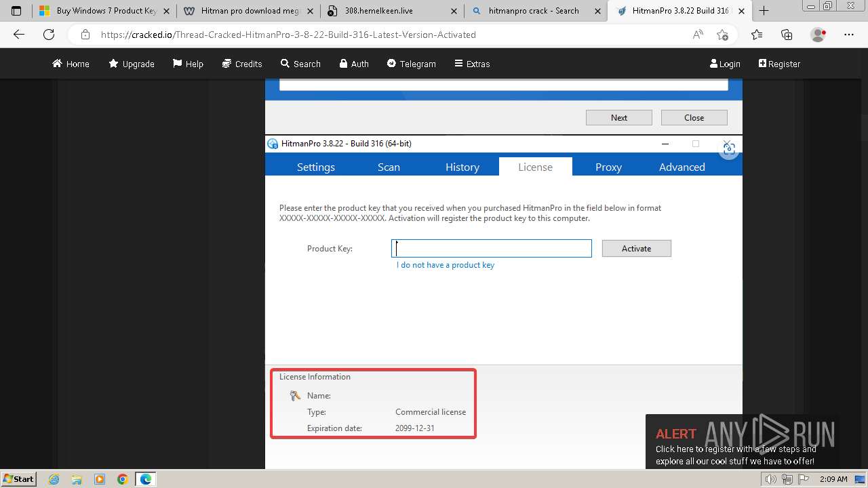The image size is (868, 488).
Task: Click the Close button in the screenshot
Action: point(694,117)
